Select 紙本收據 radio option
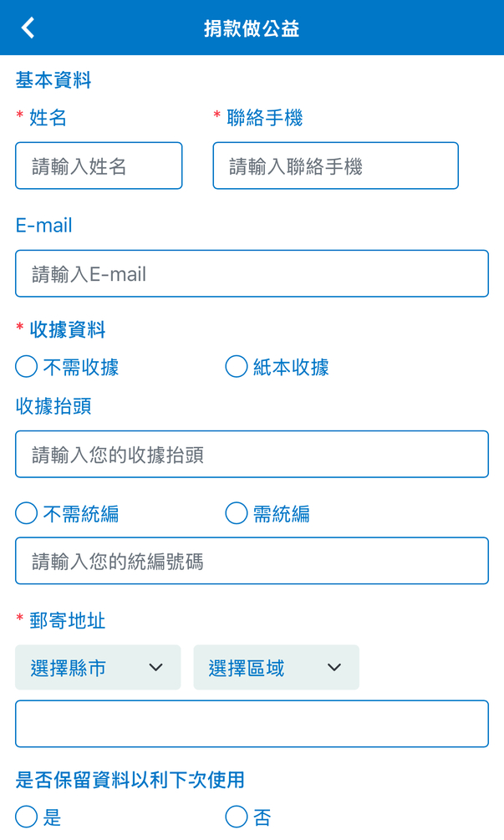This screenshot has height=840, width=504. click(237, 367)
